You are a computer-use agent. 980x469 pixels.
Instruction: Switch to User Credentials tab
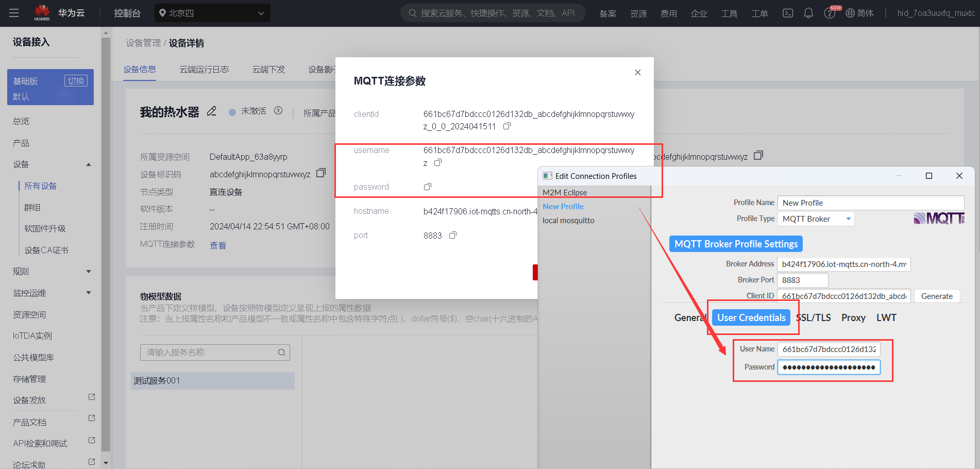click(x=751, y=317)
